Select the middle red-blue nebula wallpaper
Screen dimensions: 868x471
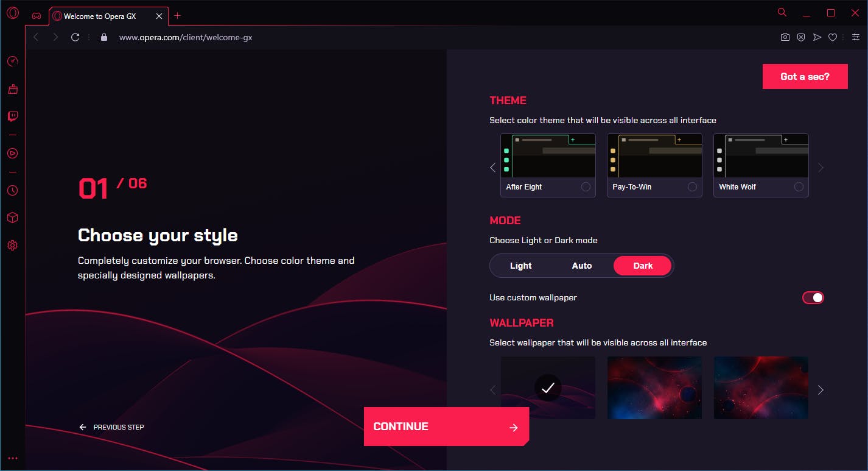[x=654, y=388]
